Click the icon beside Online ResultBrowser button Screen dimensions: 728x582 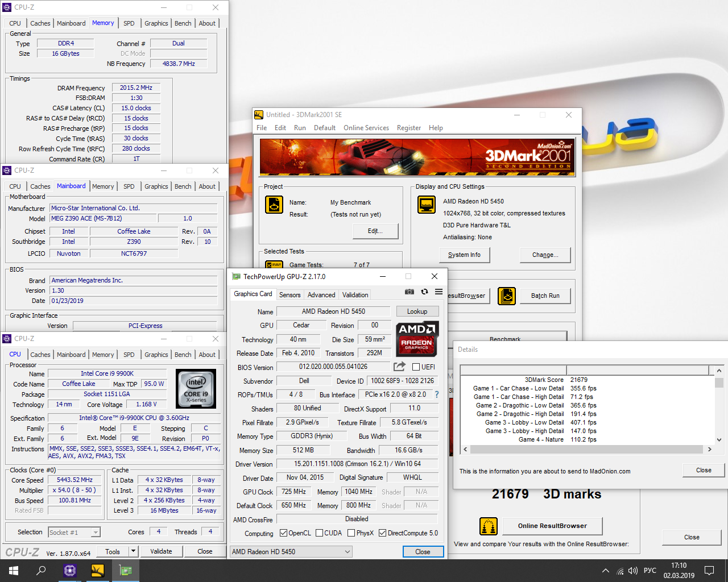coord(489,526)
